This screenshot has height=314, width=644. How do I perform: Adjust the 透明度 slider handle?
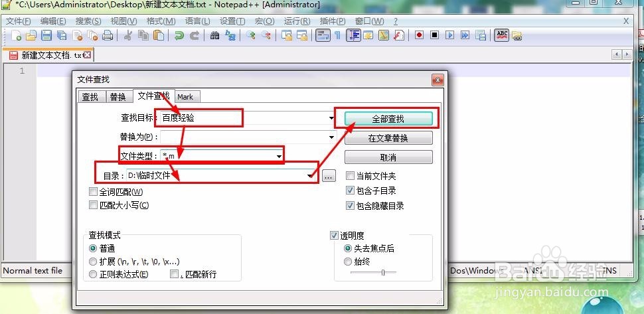pos(383,272)
